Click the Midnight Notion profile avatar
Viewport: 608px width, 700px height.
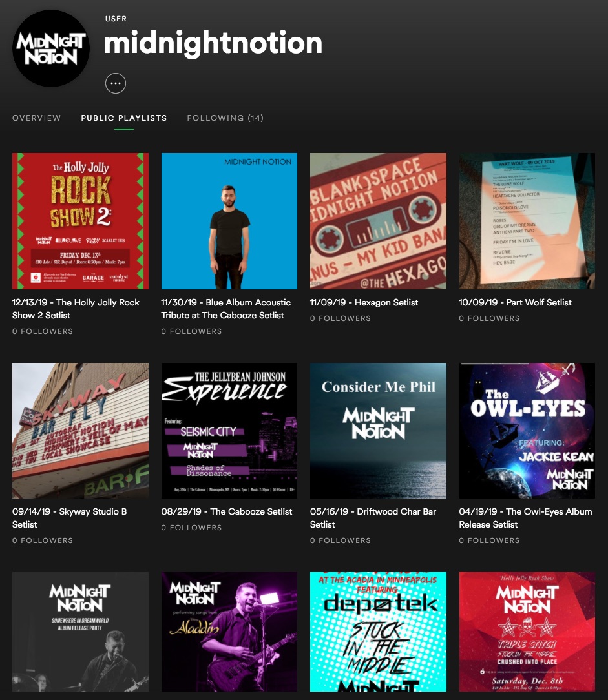pyautogui.click(x=51, y=48)
